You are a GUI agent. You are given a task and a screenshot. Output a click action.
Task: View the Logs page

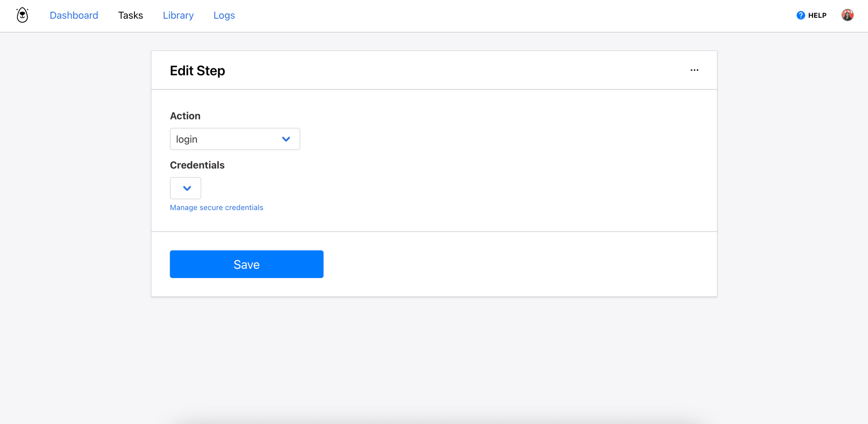(224, 15)
